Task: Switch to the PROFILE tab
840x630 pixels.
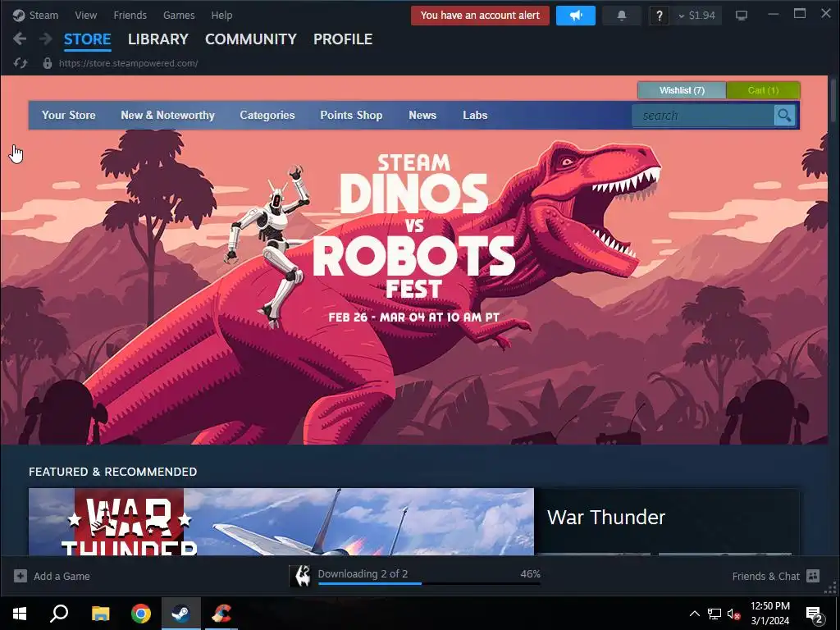Action: pos(343,39)
